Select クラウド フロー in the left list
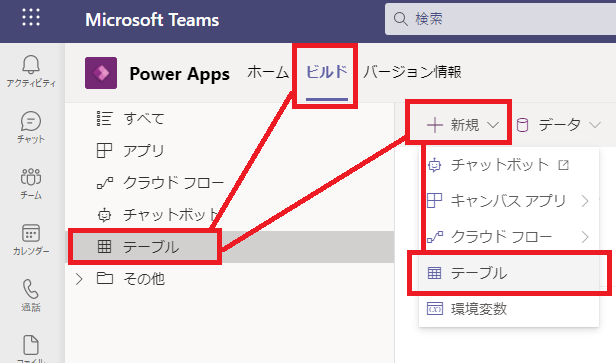 230,183
